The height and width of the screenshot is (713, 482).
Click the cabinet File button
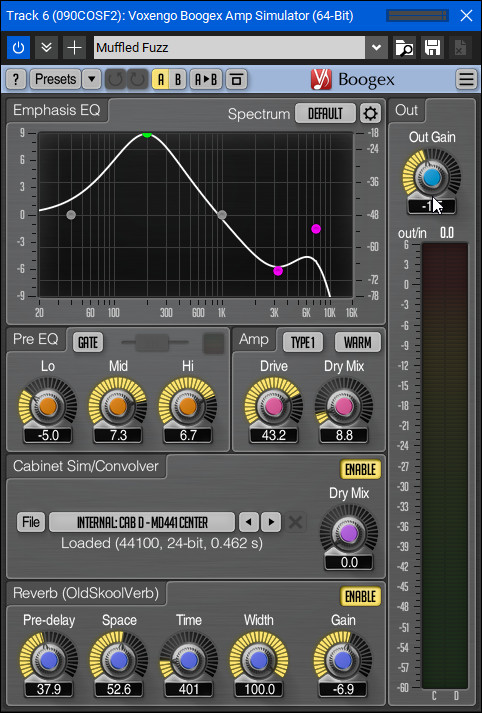(31, 522)
